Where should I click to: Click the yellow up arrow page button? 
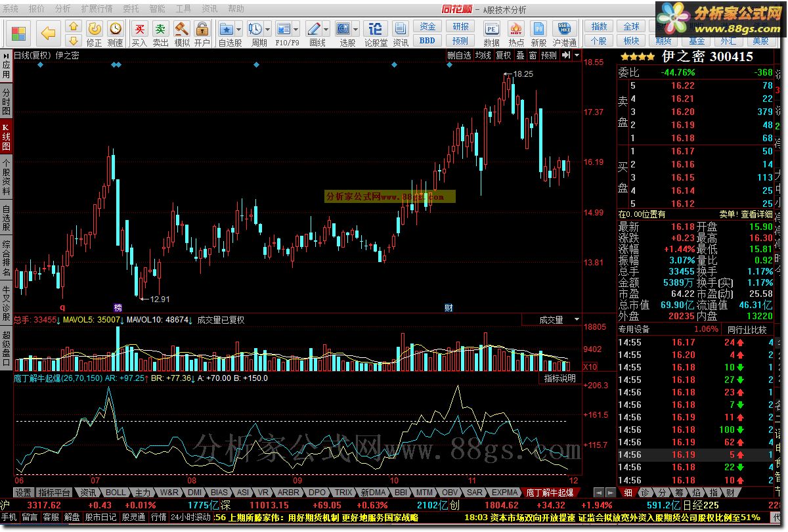pos(74,27)
